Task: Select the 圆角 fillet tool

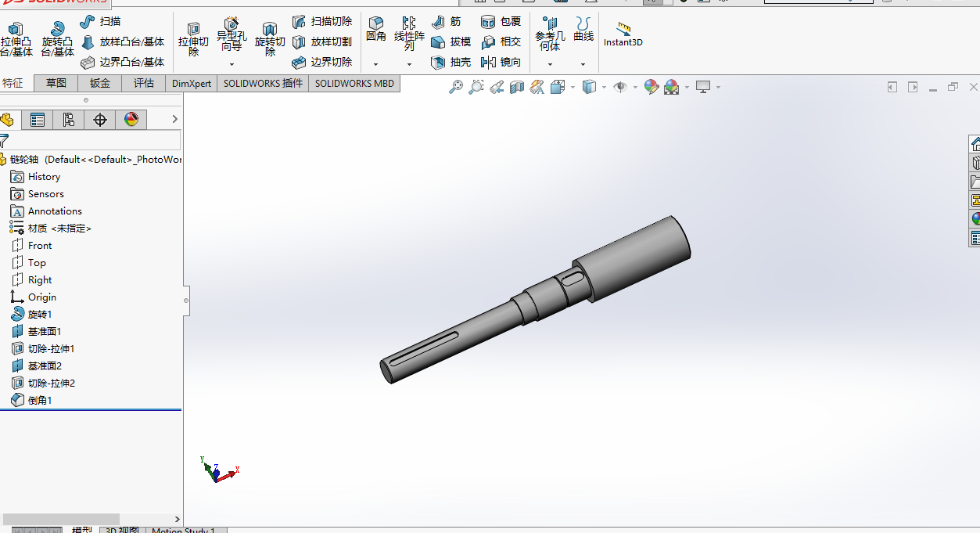Action: pyautogui.click(x=376, y=30)
